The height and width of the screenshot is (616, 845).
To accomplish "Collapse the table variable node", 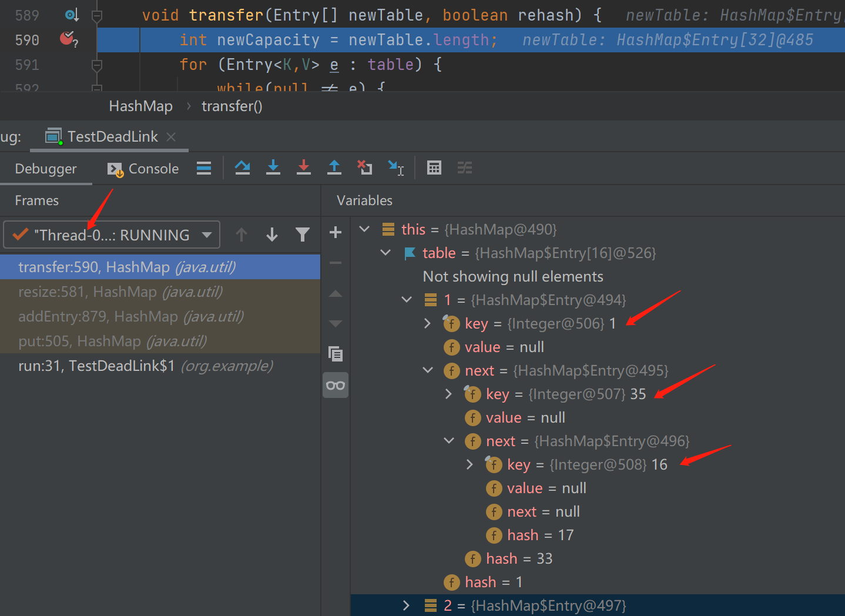I will (386, 253).
